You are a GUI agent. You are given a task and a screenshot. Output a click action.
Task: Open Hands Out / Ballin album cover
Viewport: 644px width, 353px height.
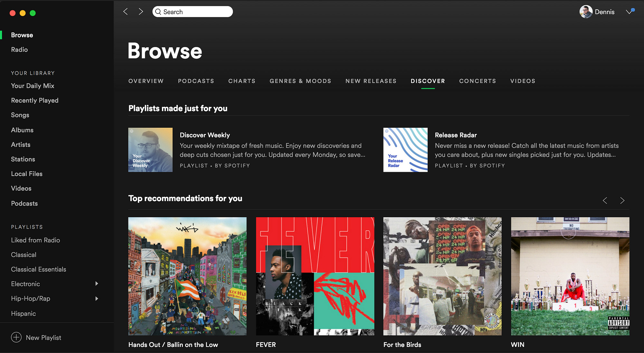click(x=187, y=276)
